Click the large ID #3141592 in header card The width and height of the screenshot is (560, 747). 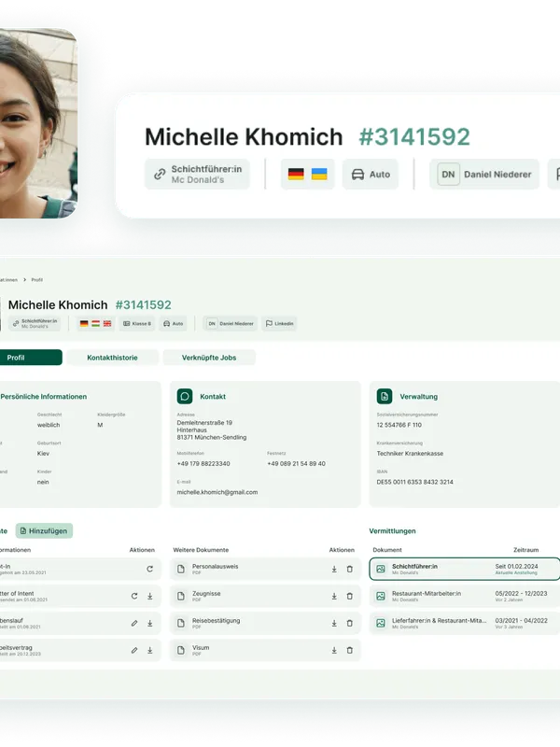coord(414,136)
